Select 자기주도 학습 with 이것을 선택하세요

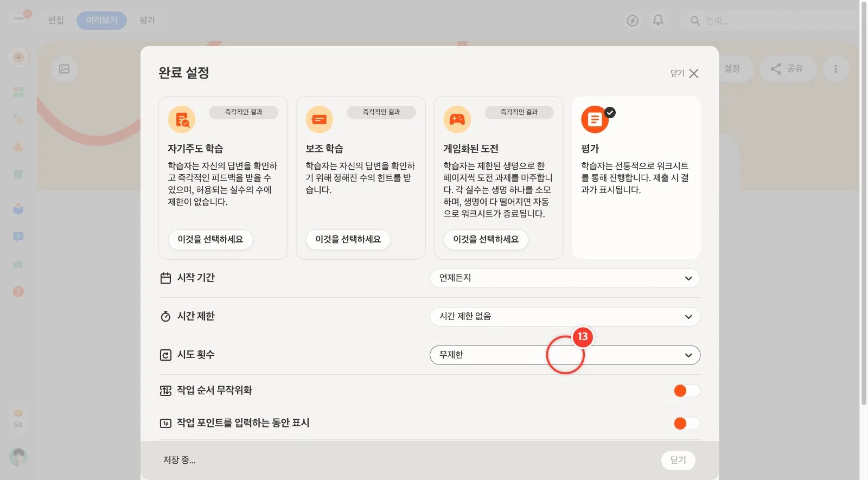tap(210, 240)
